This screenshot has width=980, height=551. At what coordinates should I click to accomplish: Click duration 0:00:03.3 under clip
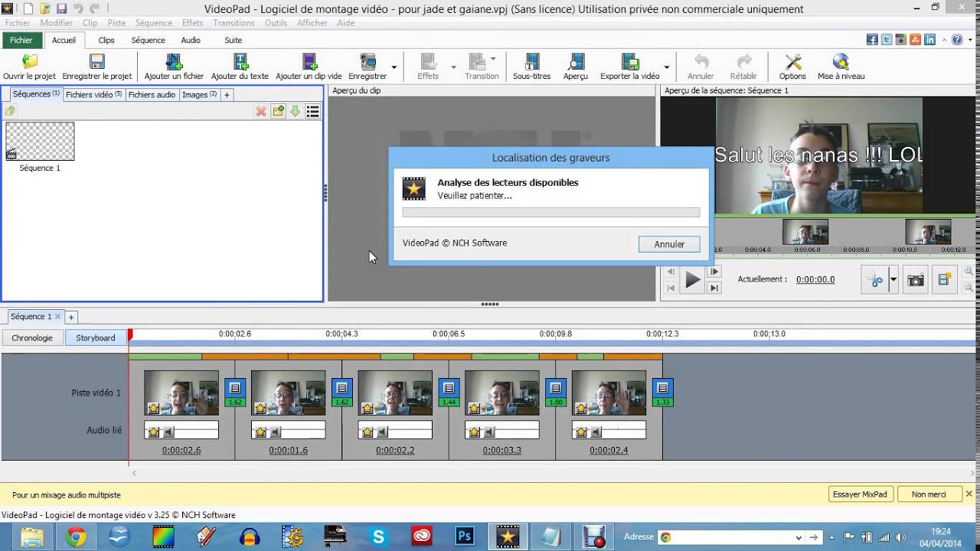pos(502,450)
